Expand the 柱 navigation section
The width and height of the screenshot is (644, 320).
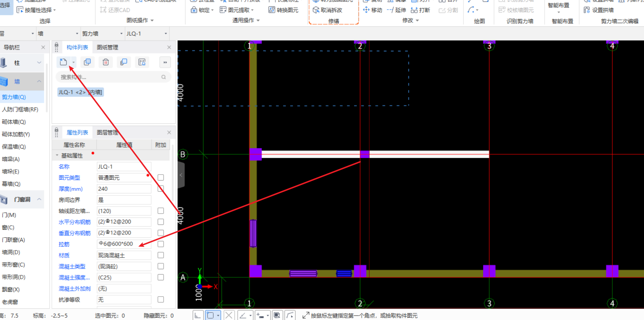(39, 63)
